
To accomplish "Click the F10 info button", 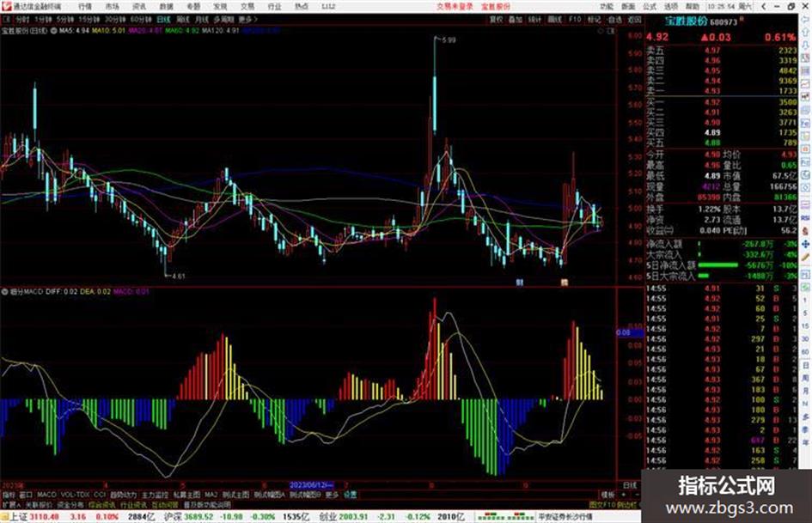I will click(x=575, y=19).
